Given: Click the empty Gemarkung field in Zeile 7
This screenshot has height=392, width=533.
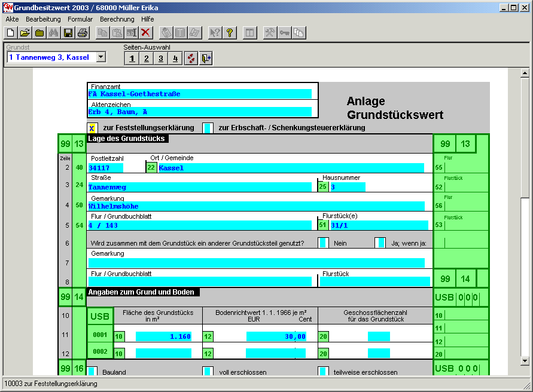Looking at the screenshot, I should tap(256, 263).
